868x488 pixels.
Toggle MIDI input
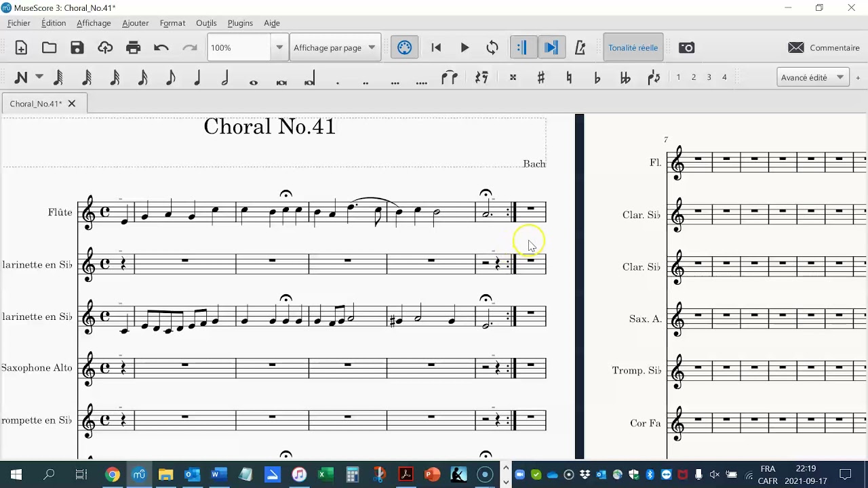coord(404,47)
